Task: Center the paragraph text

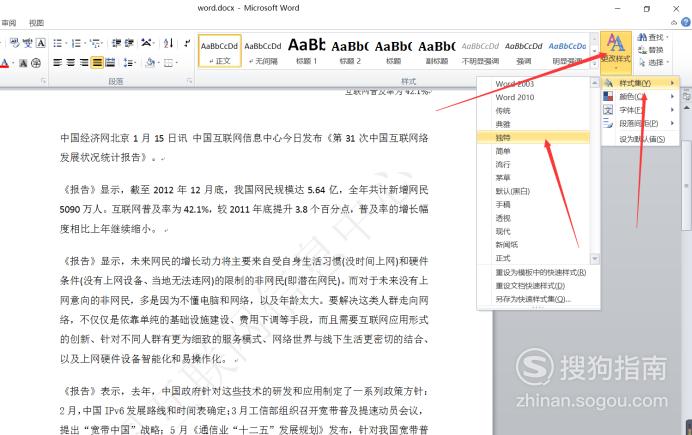Action: (71, 63)
